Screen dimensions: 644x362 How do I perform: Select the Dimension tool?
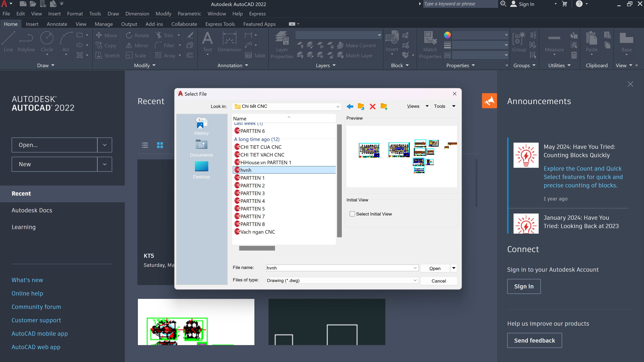229,42
